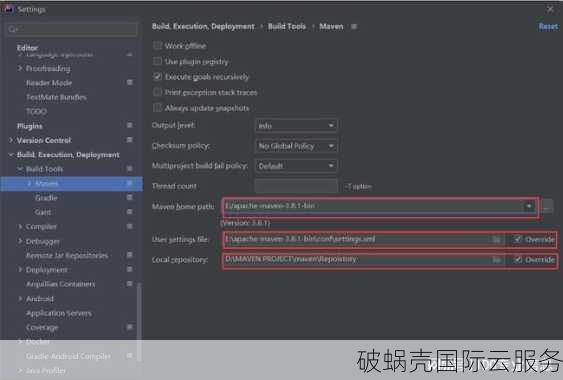Click project icon beside Version Control
The image size is (563, 380).
pyautogui.click(x=130, y=140)
